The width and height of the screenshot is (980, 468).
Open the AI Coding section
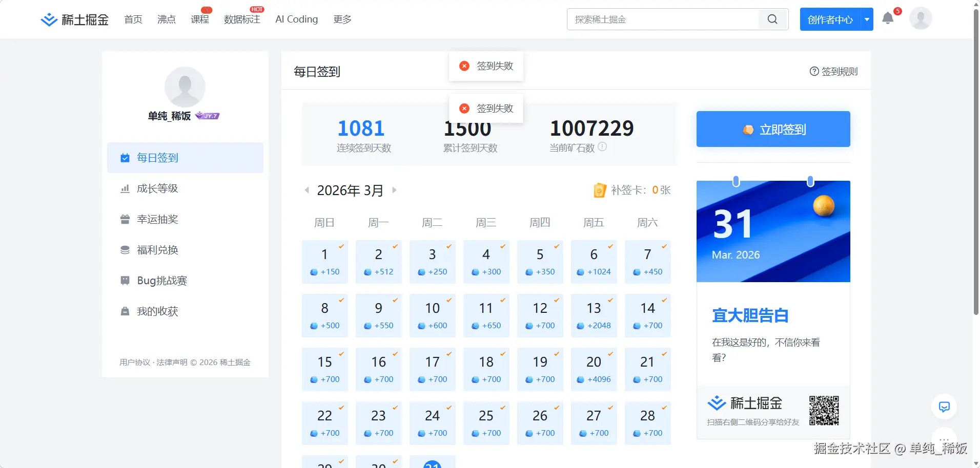coord(296,19)
